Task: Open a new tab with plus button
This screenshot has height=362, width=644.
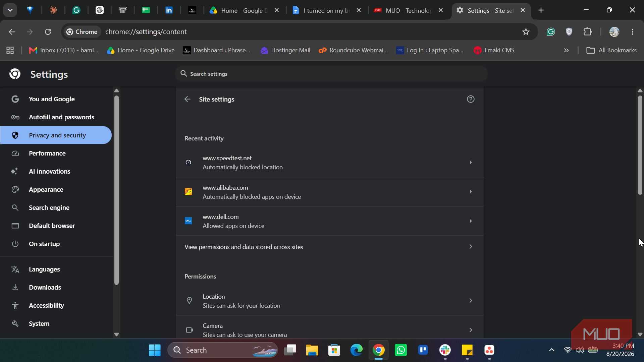Action: coord(541,10)
